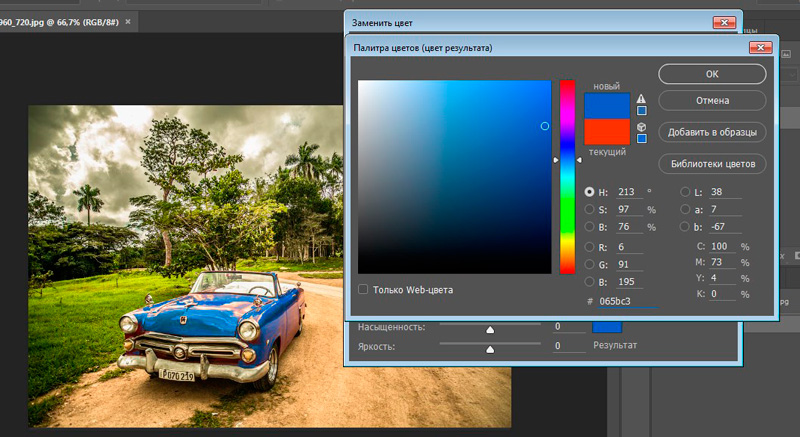This screenshot has height=437, width=800.
Task: Click the gamut warning triangle icon
Action: (641, 98)
